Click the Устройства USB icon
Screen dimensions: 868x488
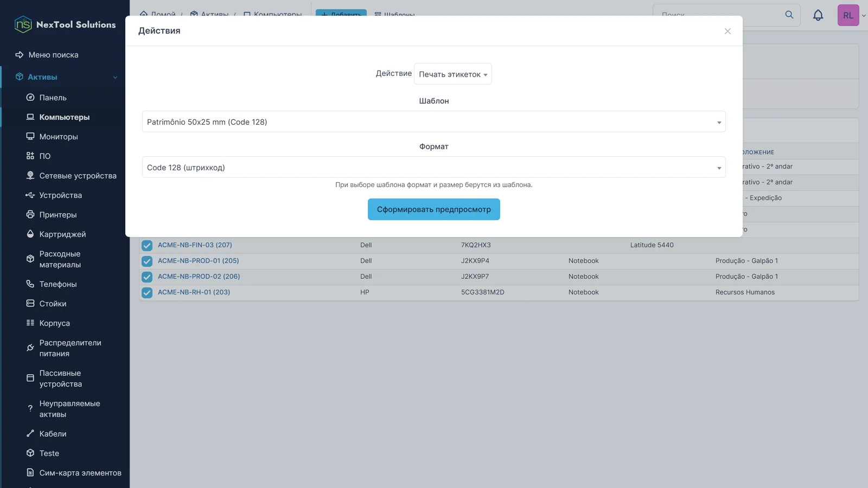pyautogui.click(x=30, y=195)
